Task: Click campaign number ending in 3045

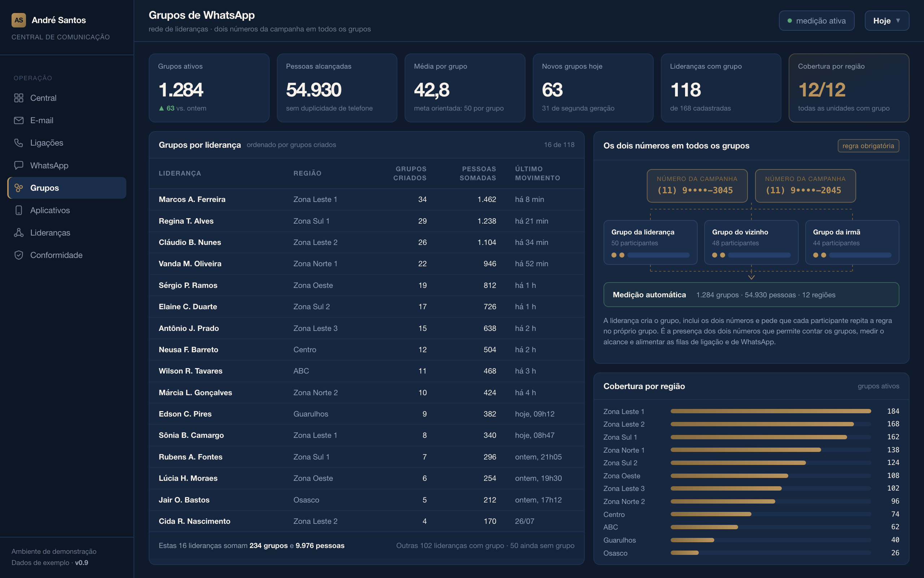Action: [x=697, y=185]
